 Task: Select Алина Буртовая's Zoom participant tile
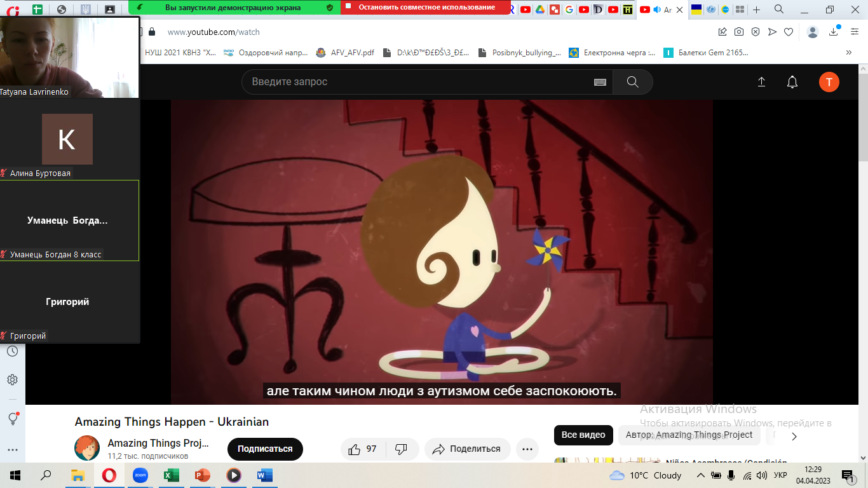tap(69, 139)
